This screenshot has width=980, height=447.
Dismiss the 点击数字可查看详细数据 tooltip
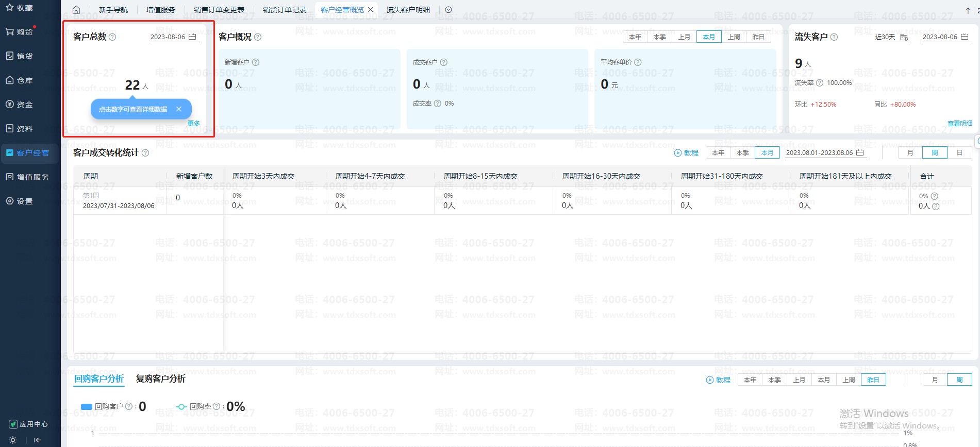click(178, 109)
